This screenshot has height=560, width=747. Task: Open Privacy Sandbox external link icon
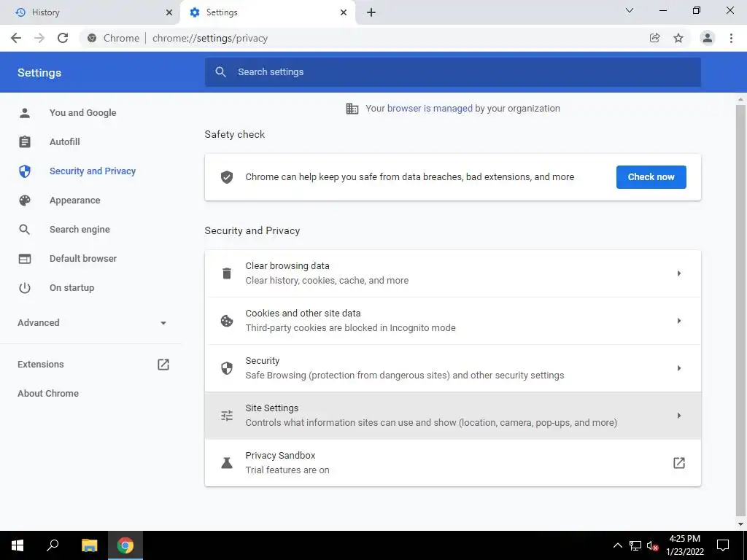click(679, 463)
